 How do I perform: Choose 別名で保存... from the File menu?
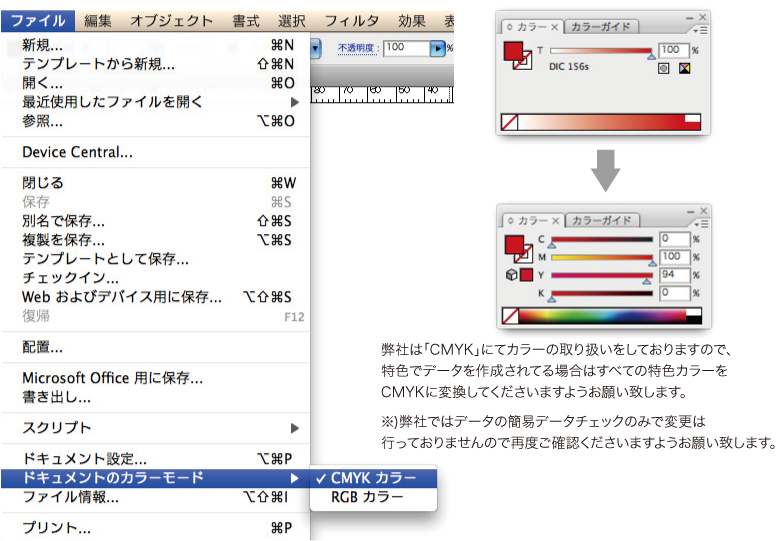pos(63,221)
